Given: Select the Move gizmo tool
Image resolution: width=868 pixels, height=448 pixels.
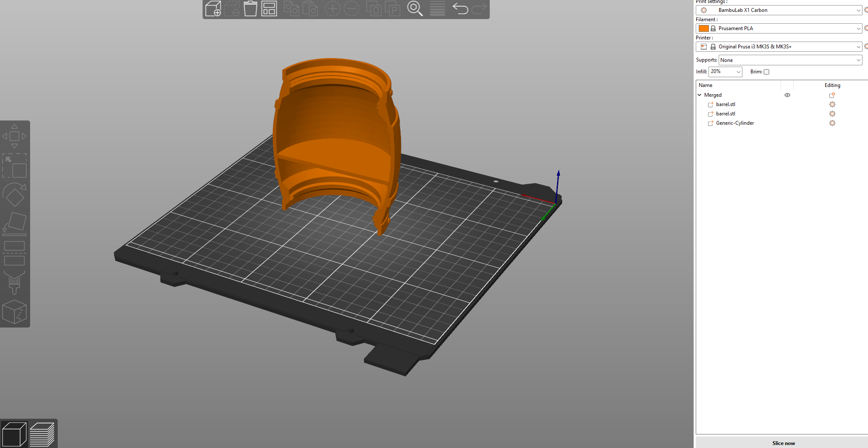Looking at the screenshot, I should point(14,136).
